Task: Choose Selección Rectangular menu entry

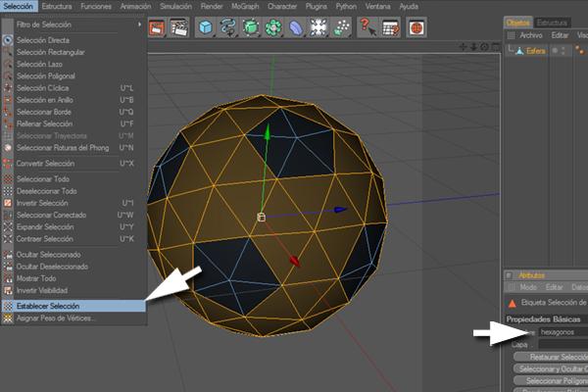Action: click(73, 52)
